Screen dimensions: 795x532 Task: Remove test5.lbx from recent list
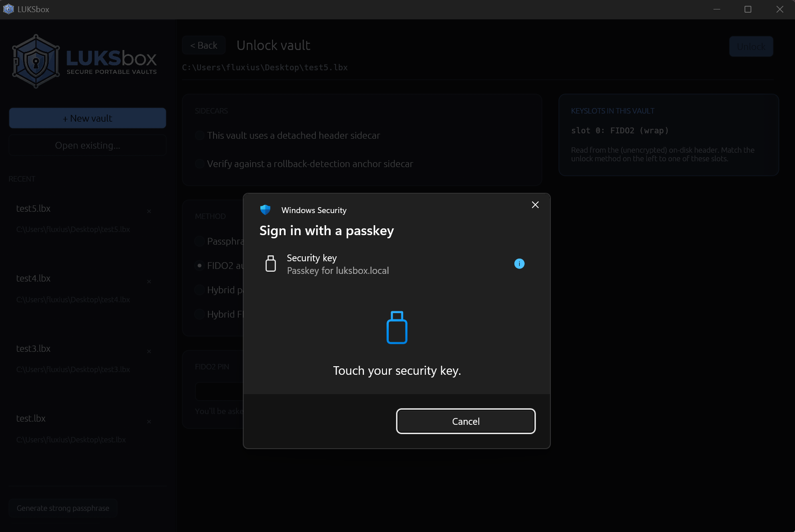(x=149, y=211)
